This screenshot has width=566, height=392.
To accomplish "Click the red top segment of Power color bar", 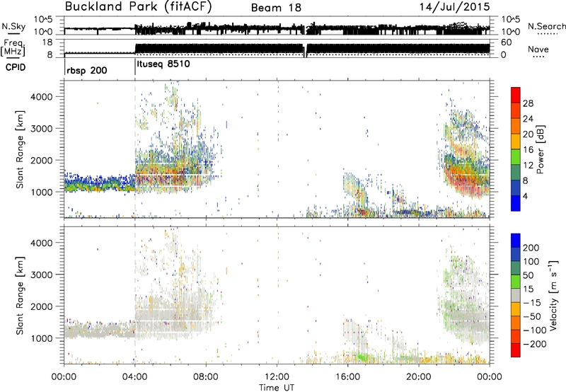I will click(516, 95).
